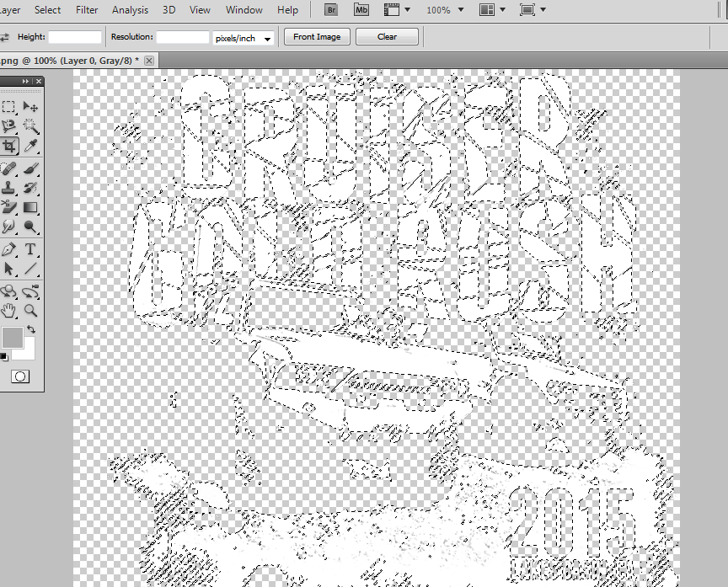
Task: Select the Rectangular Marquee tool
Action: coord(8,107)
